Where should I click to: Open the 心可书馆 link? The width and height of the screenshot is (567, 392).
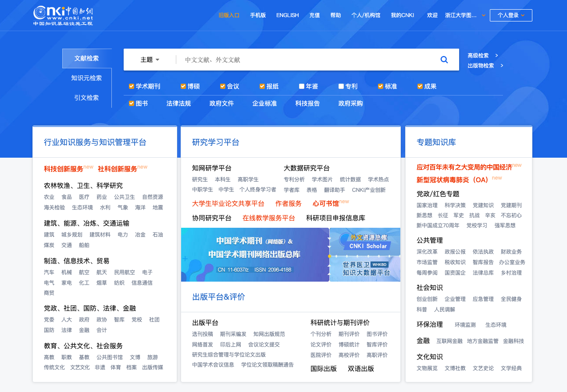pos(325,204)
